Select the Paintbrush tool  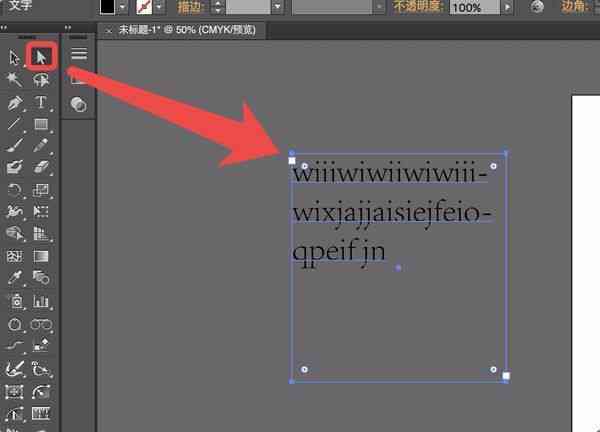pos(15,146)
